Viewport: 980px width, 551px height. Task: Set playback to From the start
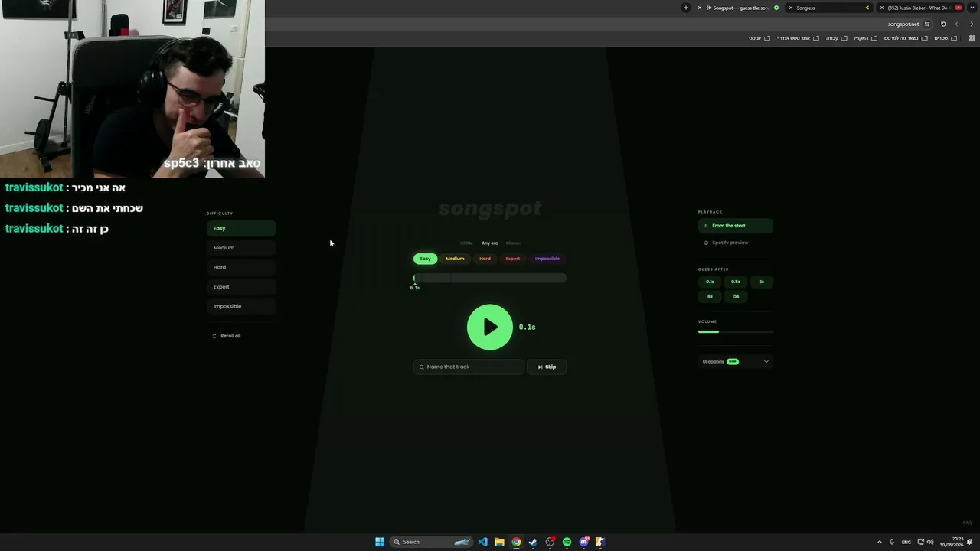[736, 226]
